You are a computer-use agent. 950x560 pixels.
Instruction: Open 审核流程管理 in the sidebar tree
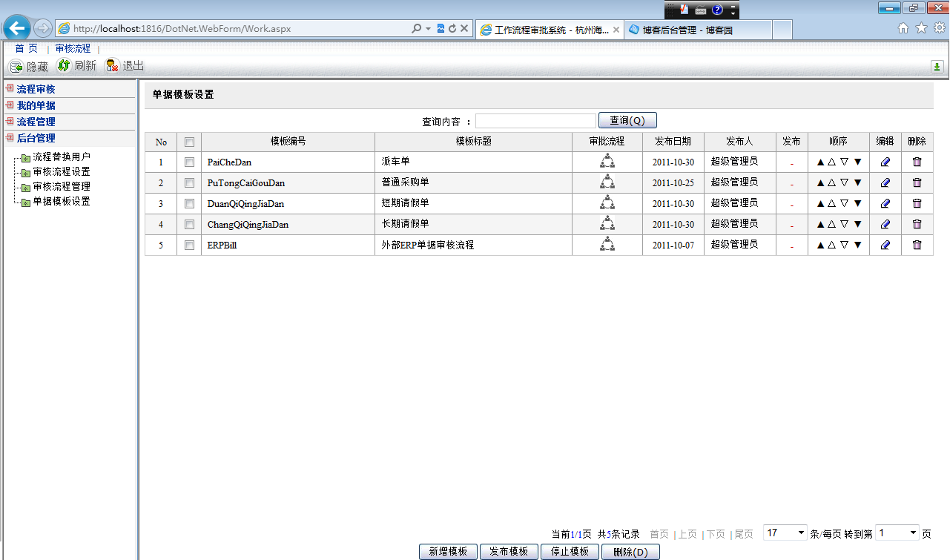tap(62, 186)
